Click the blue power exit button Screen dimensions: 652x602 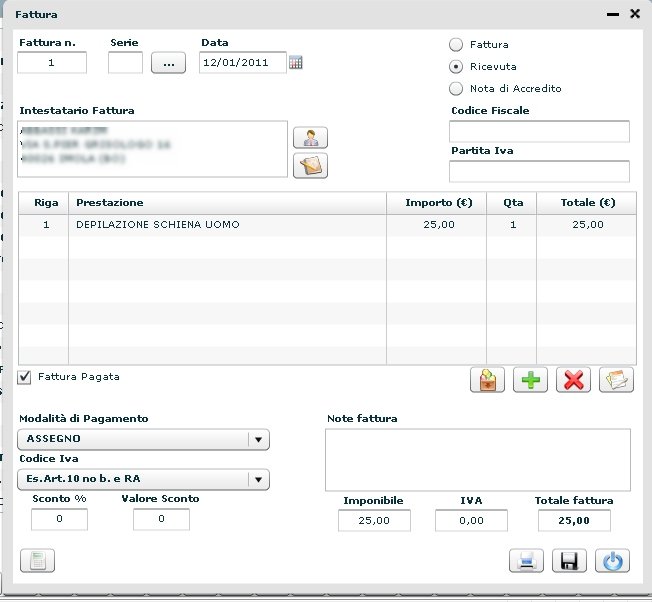[x=612, y=561]
